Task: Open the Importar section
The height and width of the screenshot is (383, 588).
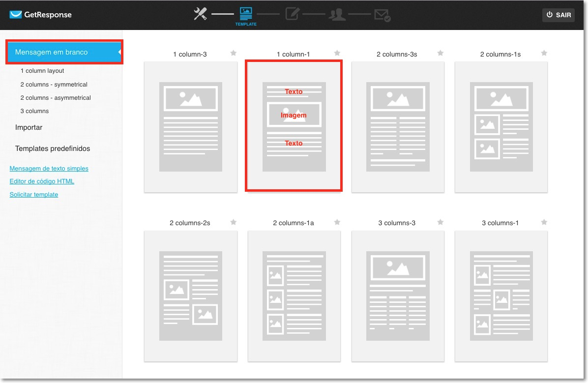Action: coord(29,127)
